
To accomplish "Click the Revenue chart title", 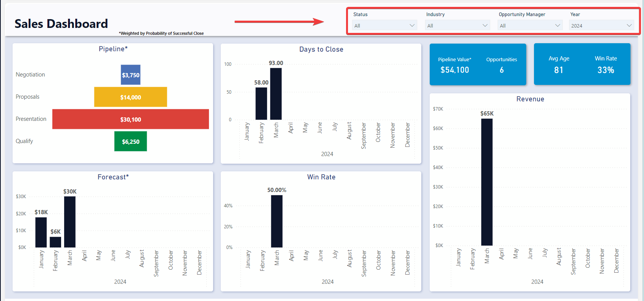I will [530, 99].
